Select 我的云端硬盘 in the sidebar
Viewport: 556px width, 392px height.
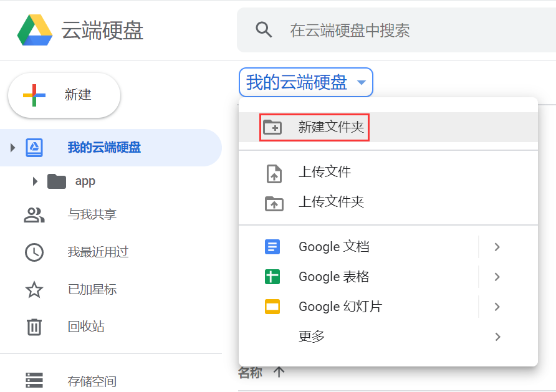(x=110, y=148)
